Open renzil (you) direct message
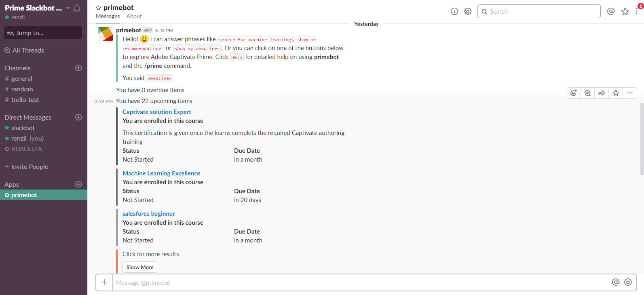Viewport: 644px width, 295px height. click(x=44, y=138)
